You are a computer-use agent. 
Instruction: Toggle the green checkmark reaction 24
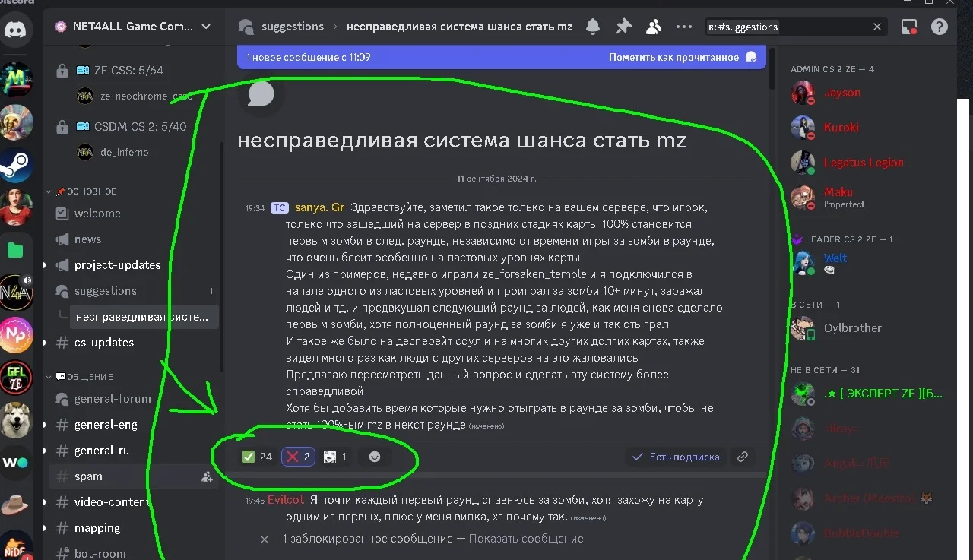pyautogui.click(x=257, y=457)
